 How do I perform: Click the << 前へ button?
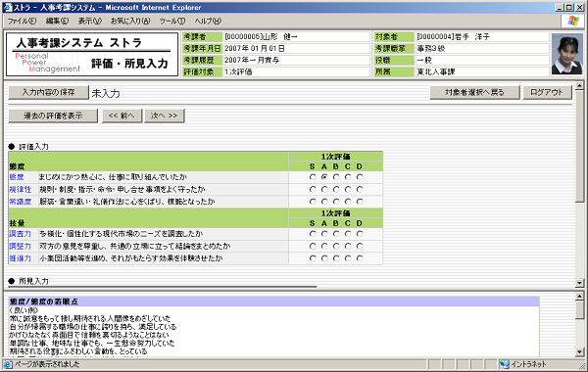point(122,116)
